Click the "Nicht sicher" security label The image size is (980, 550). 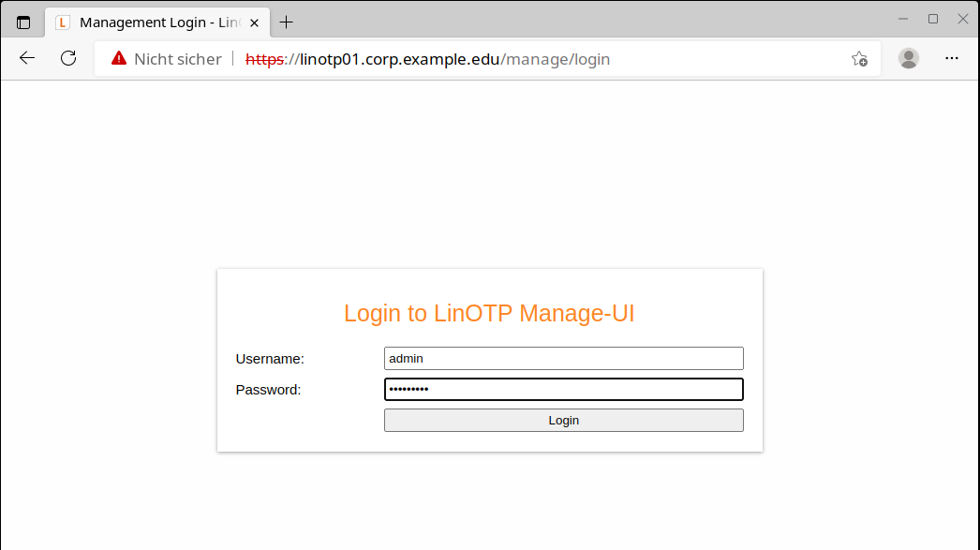[x=177, y=59]
